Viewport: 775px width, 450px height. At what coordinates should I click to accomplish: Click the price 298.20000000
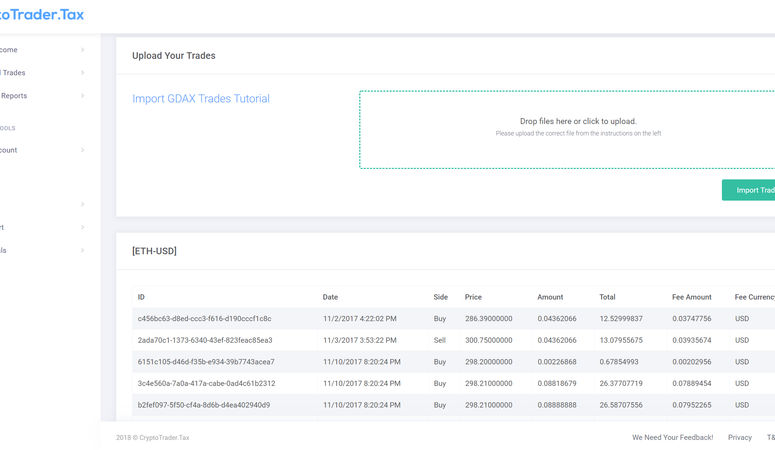coord(488,362)
